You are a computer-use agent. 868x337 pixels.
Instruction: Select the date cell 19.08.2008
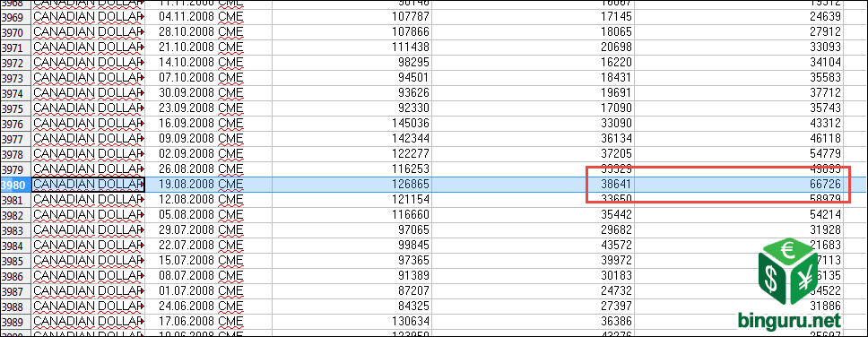click(208, 185)
